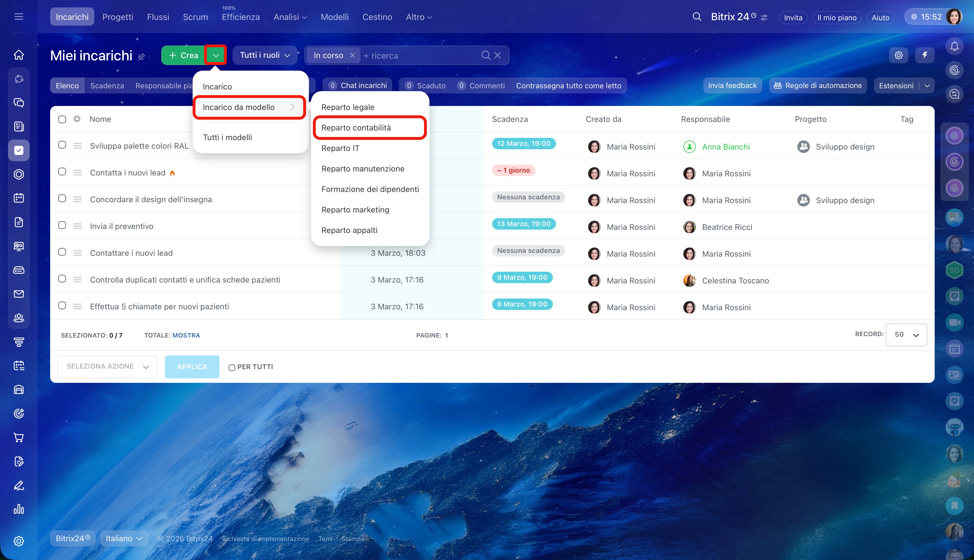Click the search magnifier in top bar

(697, 17)
